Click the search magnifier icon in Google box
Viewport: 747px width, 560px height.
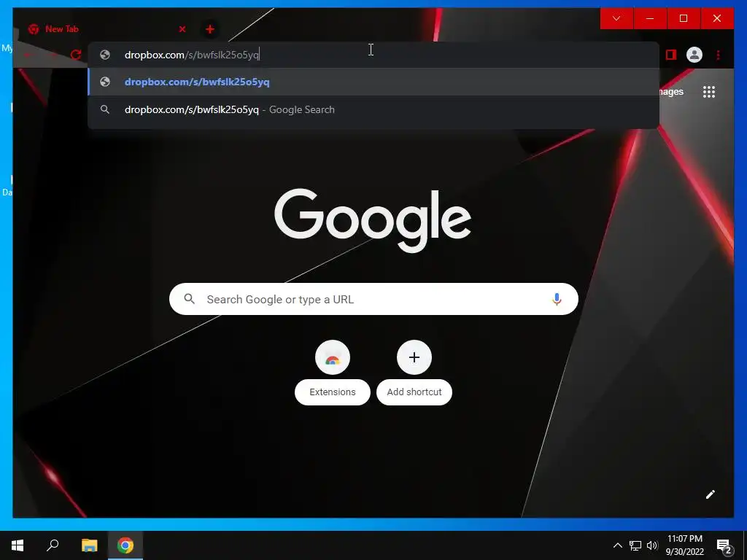coord(189,299)
